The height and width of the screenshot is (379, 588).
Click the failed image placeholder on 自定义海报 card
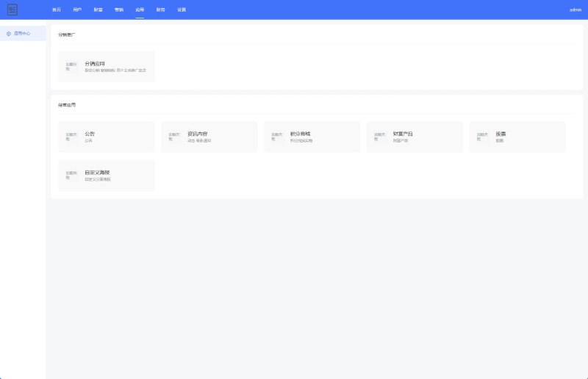click(x=71, y=176)
